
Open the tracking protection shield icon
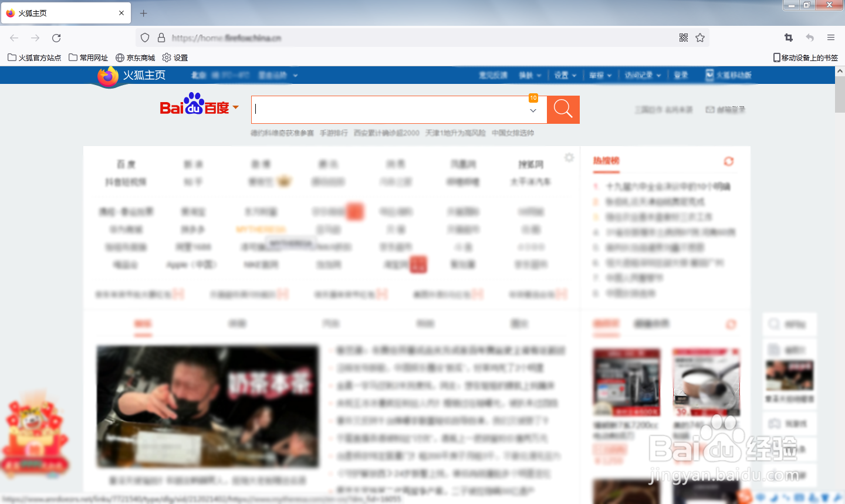click(x=145, y=38)
